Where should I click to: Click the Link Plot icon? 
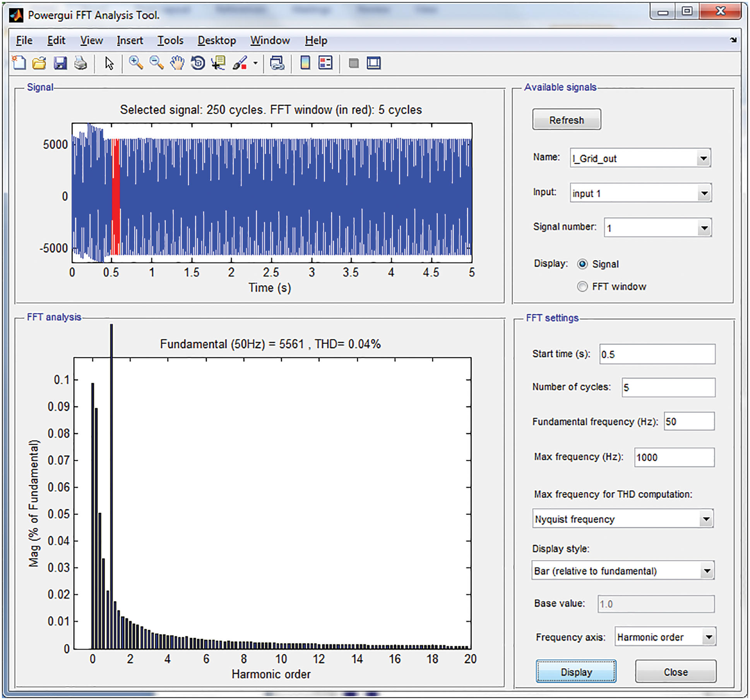[x=277, y=63]
